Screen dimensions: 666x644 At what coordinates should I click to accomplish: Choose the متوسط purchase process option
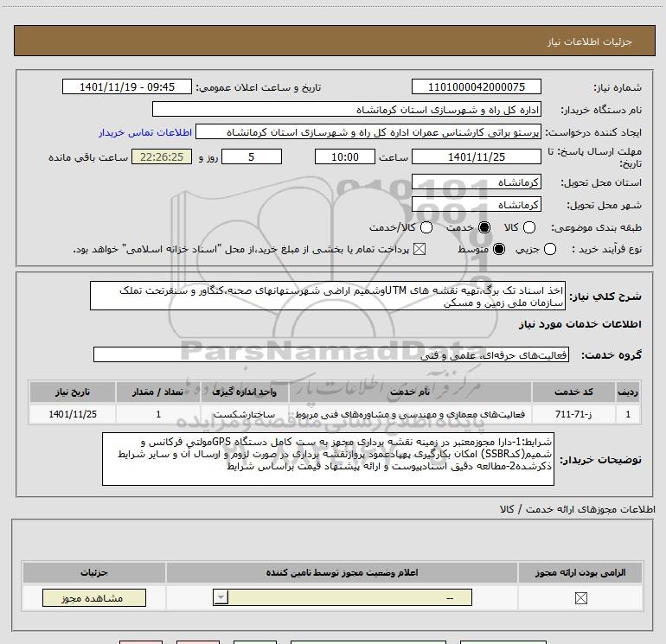[499, 249]
